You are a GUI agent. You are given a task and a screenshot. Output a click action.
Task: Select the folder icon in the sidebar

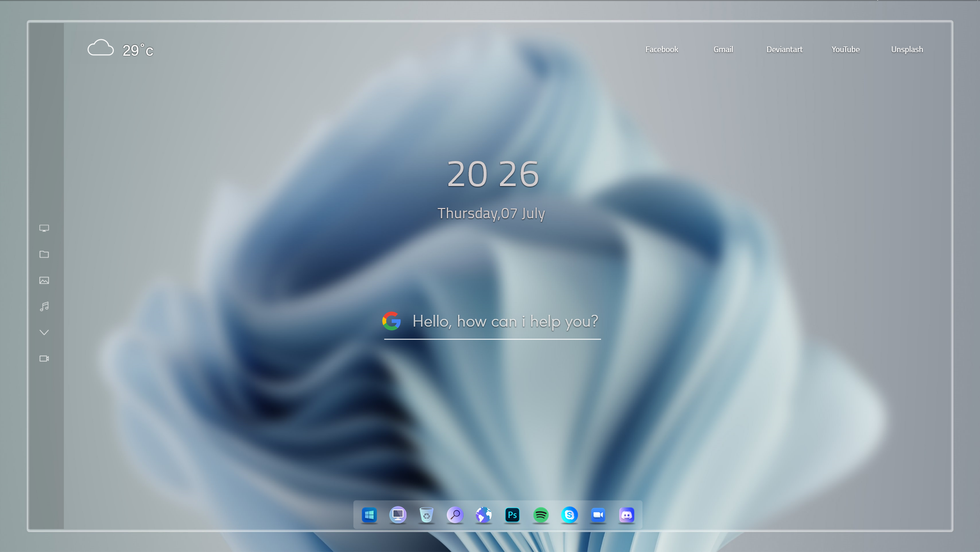pyautogui.click(x=44, y=254)
